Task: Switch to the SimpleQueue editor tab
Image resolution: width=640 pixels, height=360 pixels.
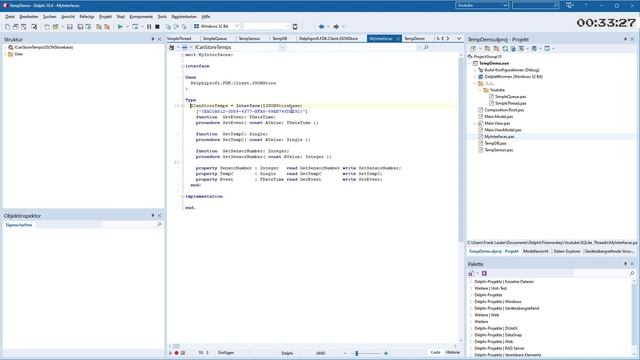Action: click(x=215, y=38)
